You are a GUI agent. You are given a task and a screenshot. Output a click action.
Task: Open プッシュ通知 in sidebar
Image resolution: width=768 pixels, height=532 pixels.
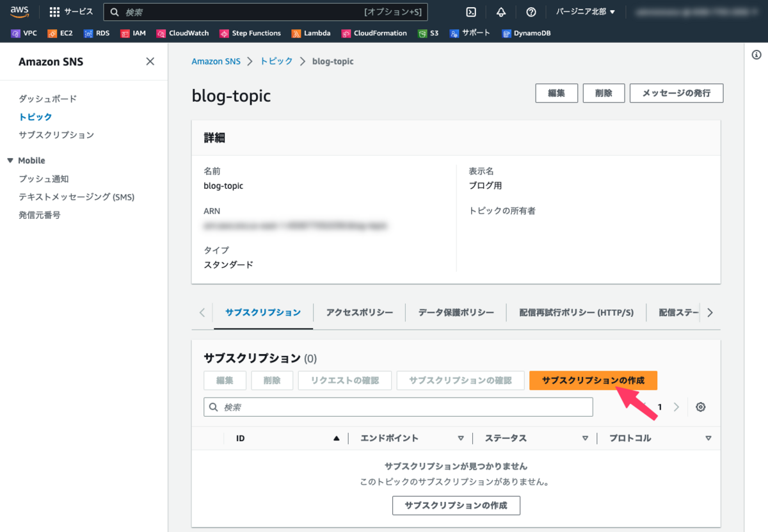44,179
